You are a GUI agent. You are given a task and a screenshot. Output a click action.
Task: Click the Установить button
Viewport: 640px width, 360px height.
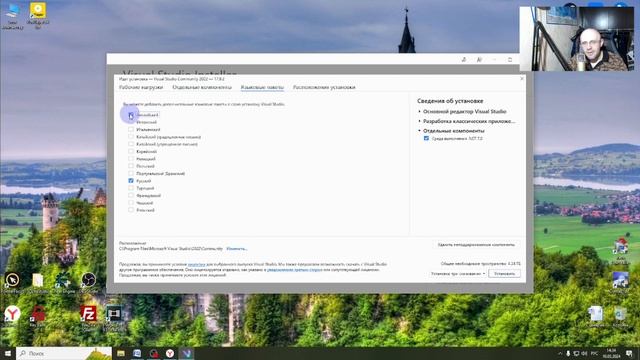pyautogui.click(x=504, y=273)
